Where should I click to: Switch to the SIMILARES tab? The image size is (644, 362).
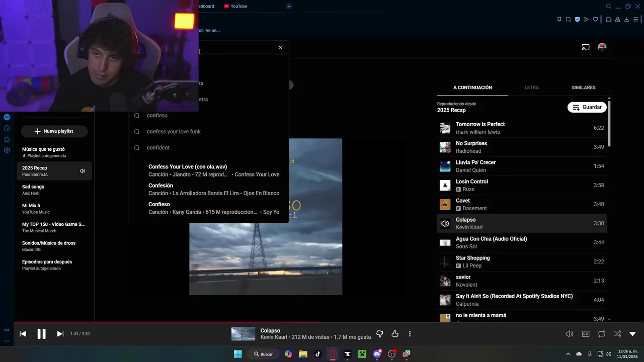(583, 87)
